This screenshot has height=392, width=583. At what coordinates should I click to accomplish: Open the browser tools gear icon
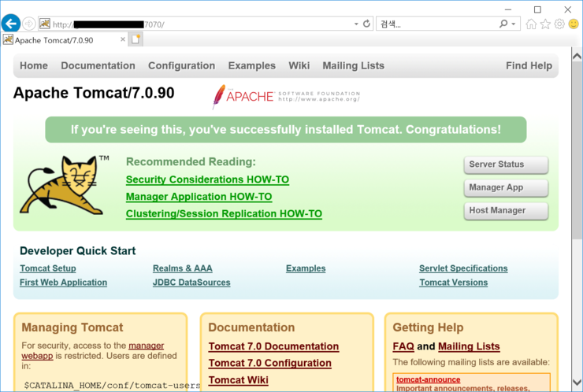coord(559,24)
